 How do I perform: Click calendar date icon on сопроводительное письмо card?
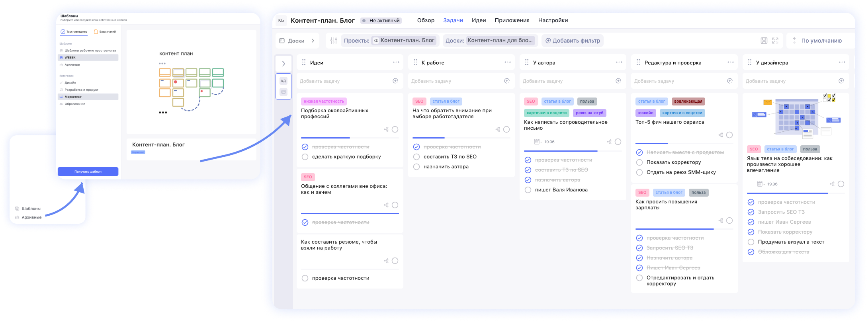click(536, 142)
